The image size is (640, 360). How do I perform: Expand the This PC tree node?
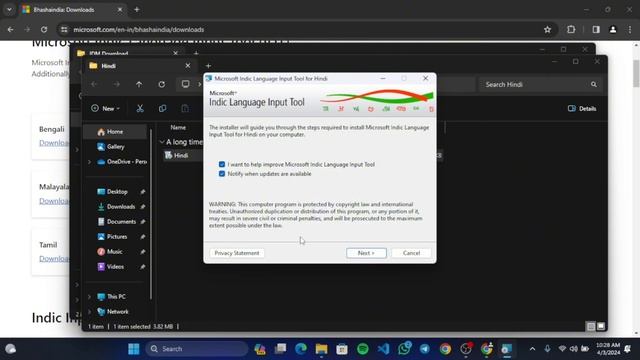point(89,297)
